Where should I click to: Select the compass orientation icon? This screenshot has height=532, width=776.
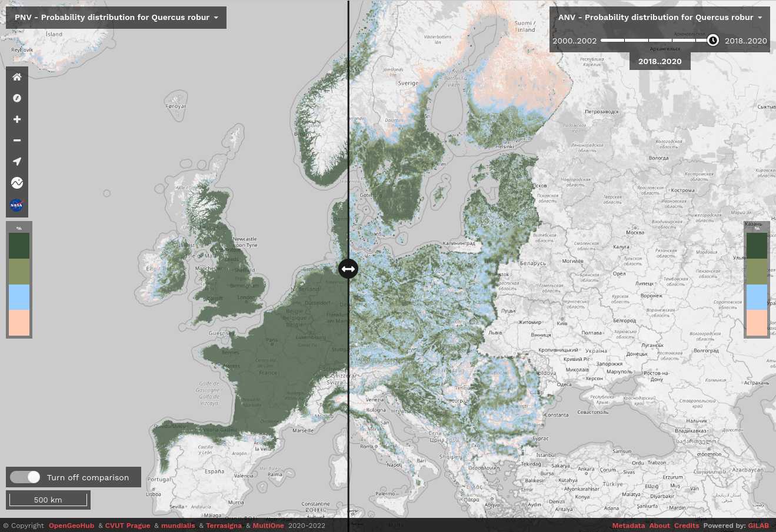pyautogui.click(x=17, y=98)
